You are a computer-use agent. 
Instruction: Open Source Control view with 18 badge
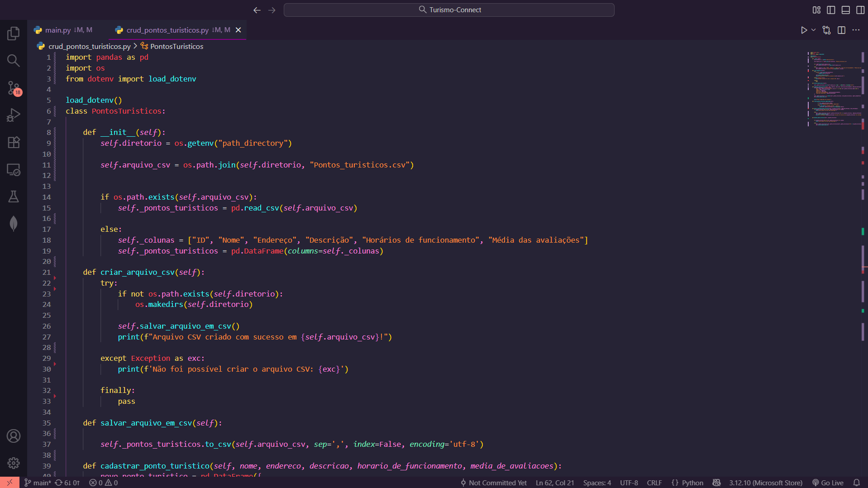click(14, 88)
